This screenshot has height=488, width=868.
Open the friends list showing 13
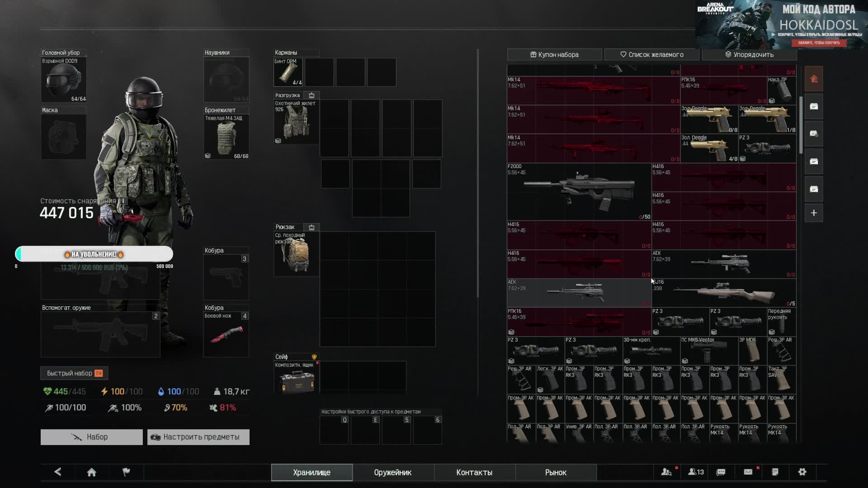pyautogui.click(x=696, y=472)
